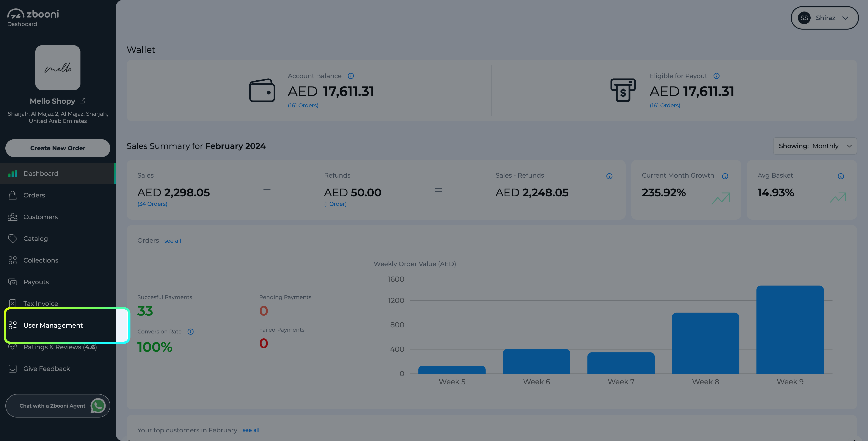The image size is (868, 441).
Task: Open the Collections menu item
Action: pos(57,260)
